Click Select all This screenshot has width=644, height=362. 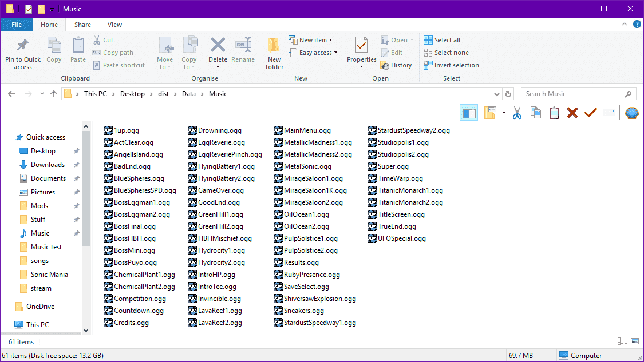(442, 40)
